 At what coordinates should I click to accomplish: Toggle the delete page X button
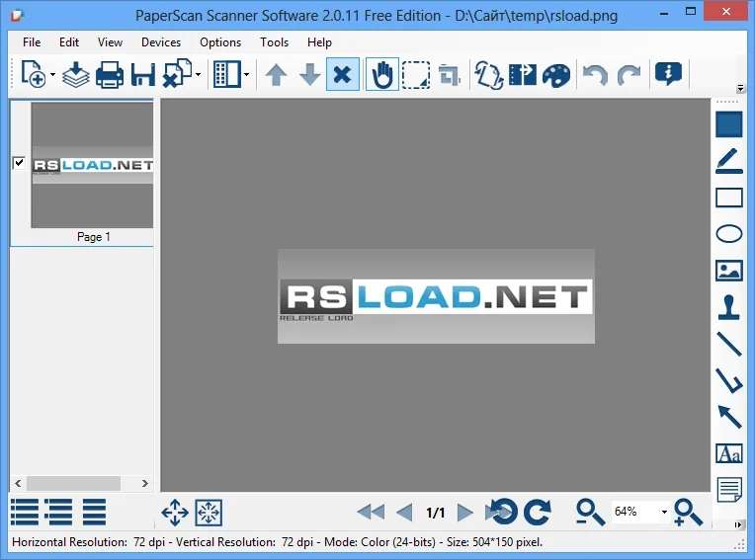tap(342, 74)
